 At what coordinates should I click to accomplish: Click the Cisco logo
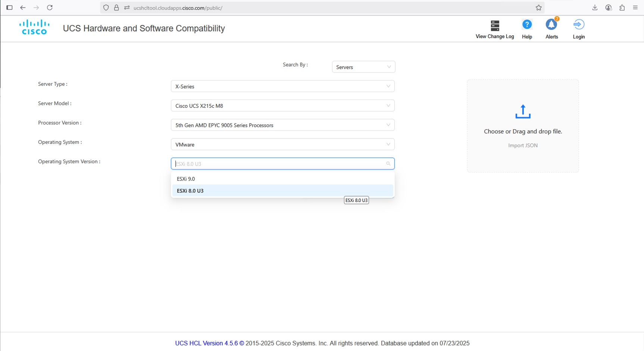tap(34, 26)
